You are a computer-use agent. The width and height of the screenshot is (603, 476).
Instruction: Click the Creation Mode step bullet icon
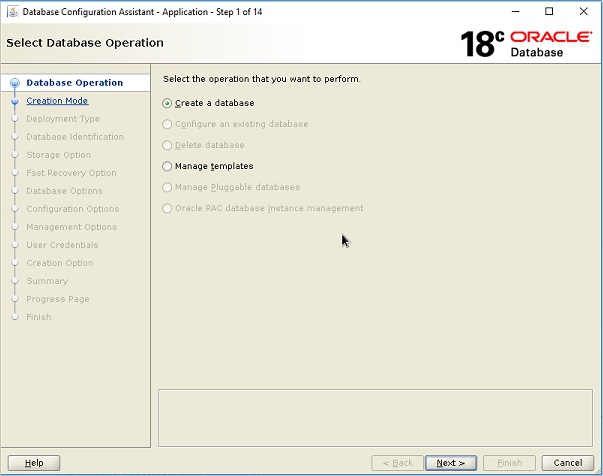(15, 101)
